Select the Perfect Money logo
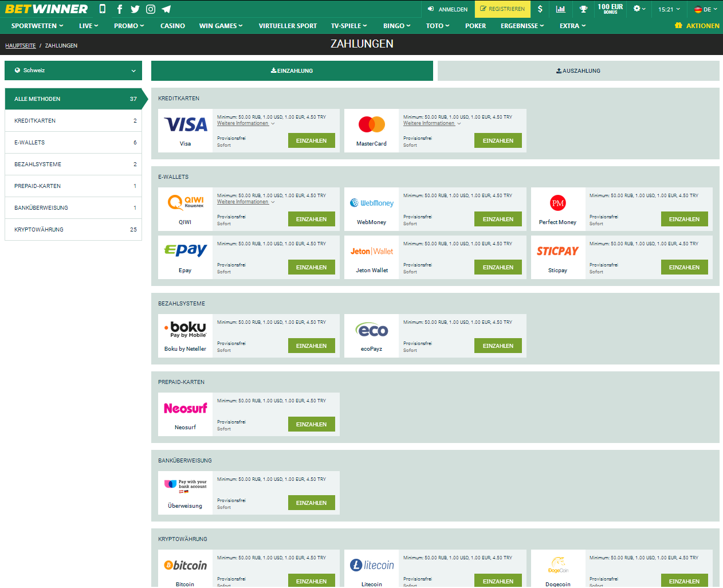Image resolution: width=723 pixels, height=588 pixels. pos(558,203)
